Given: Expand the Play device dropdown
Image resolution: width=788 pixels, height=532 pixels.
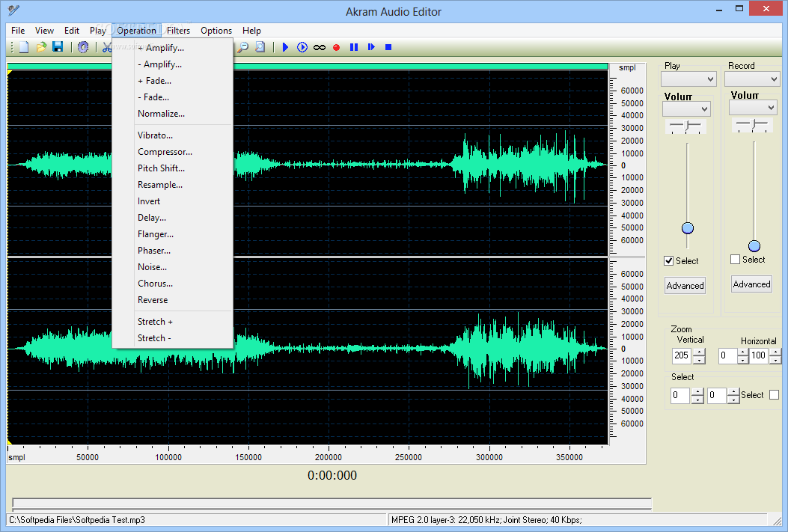Looking at the screenshot, I should pyautogui.click(x=688, y=79).
